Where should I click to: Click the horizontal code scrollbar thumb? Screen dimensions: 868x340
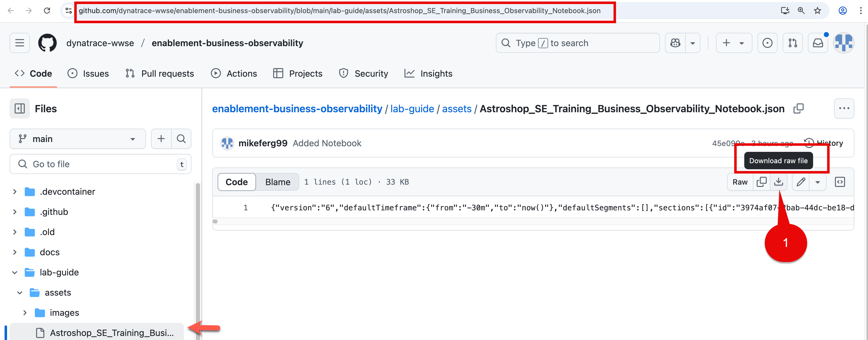(215, 221)
